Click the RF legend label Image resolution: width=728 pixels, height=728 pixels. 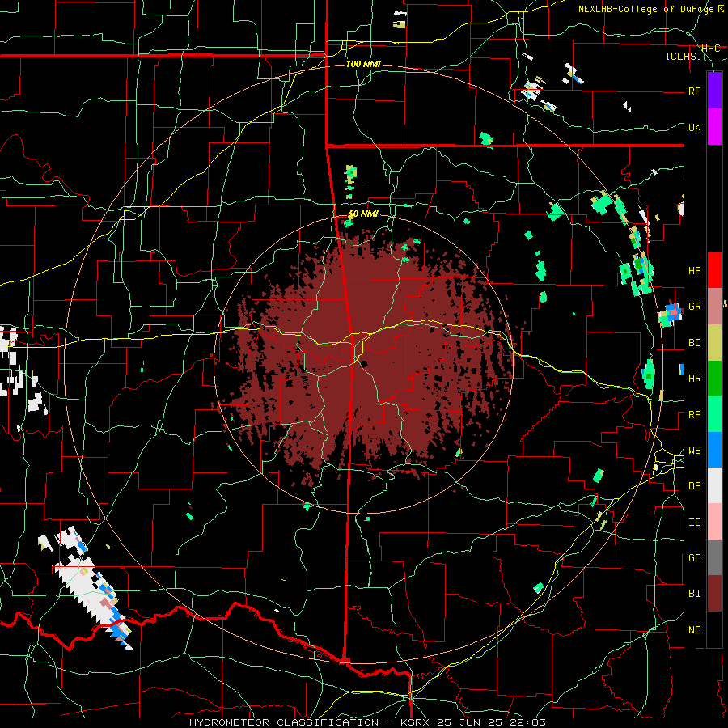(x=695, y=91)
